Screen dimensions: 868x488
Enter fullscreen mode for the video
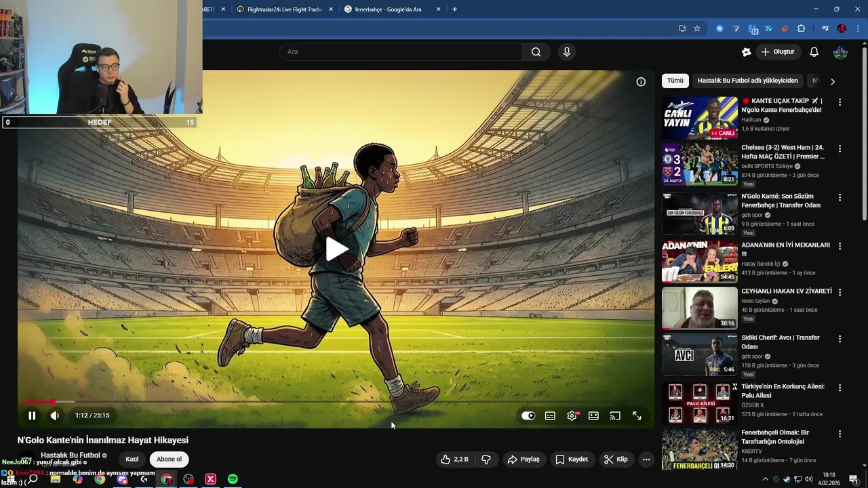coord(637,415)
